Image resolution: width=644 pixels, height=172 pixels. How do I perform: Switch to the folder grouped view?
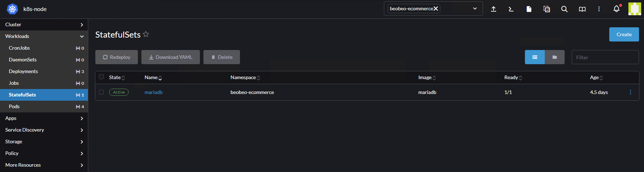tap(554, 57)
